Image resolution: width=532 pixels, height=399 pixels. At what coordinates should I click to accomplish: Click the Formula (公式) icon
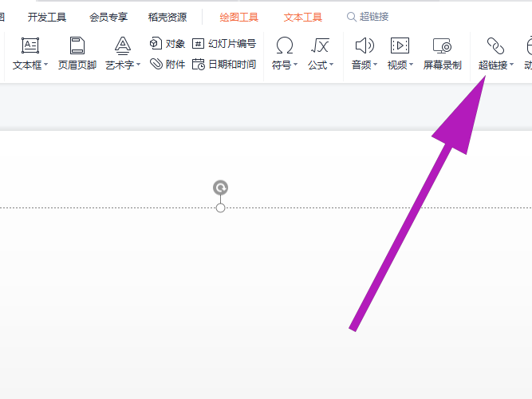321,46
